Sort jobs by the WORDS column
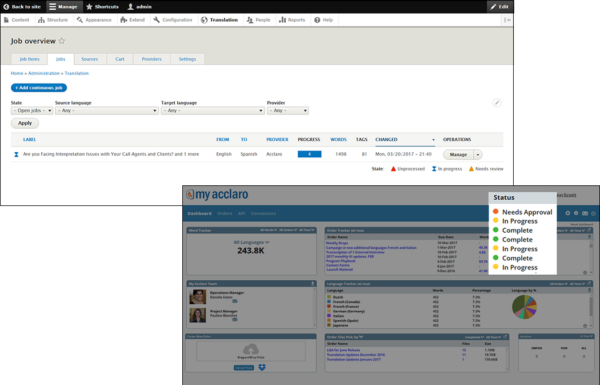The image size is (600, 385). point(338,139)
